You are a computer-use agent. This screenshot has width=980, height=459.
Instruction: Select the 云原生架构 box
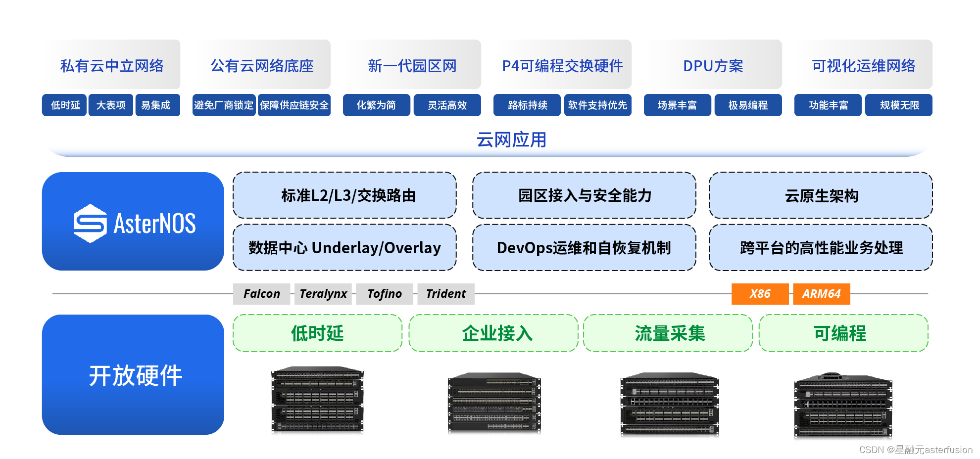pyautogui.click(x=821, y=195)
